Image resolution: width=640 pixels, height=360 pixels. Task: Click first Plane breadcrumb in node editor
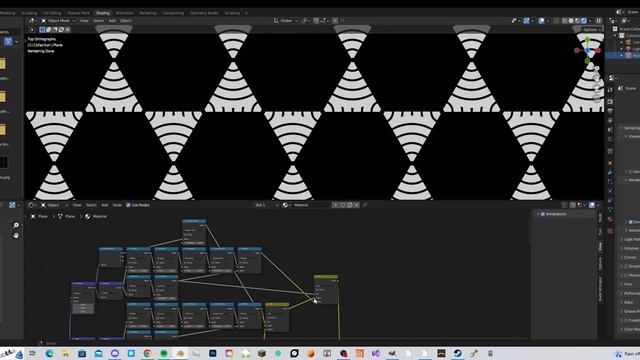click(39, 216)
